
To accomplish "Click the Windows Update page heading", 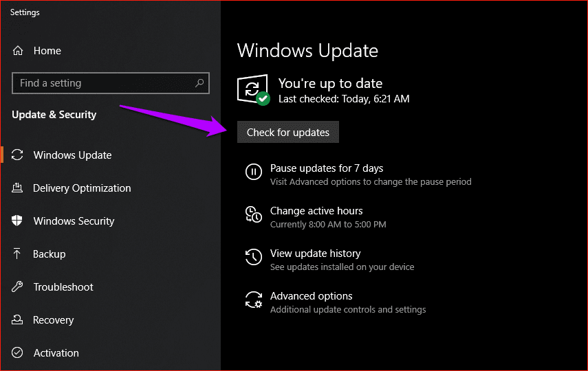I will (307, 51).
